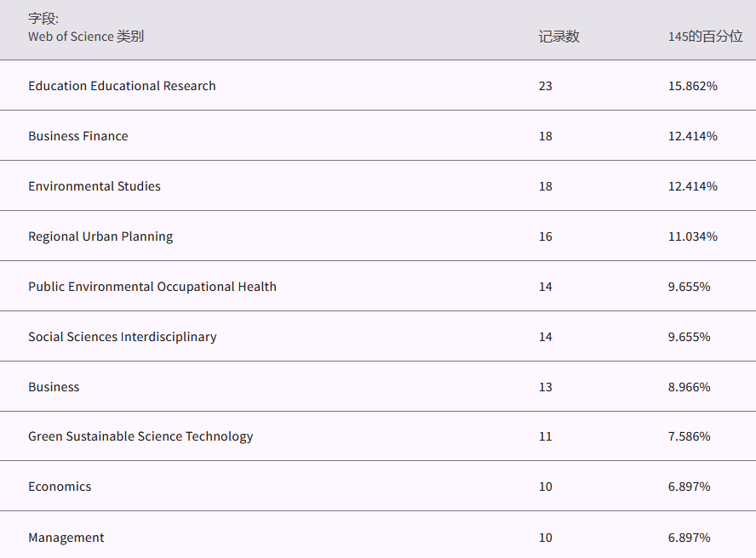The width and height of the screenshot is (756, 558).
Task: Click record count 23 for Education
Action: click(x=545, y=86)
